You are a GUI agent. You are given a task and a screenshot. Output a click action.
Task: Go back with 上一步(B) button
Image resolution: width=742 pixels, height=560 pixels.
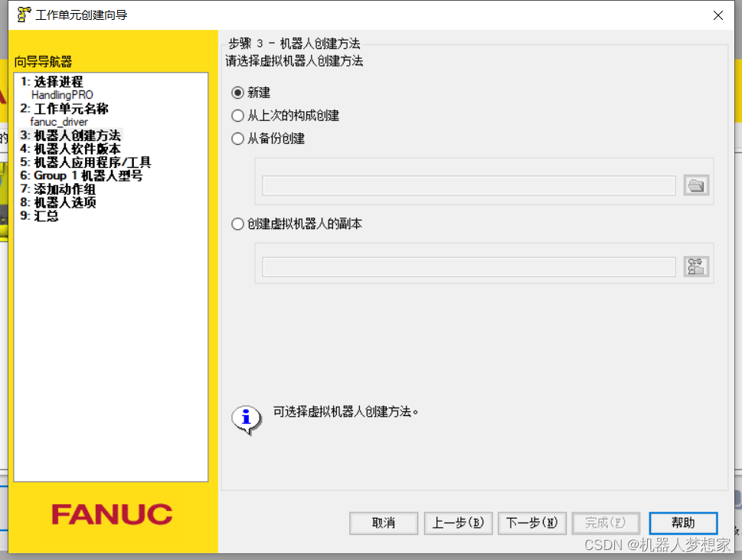[458, 523]
